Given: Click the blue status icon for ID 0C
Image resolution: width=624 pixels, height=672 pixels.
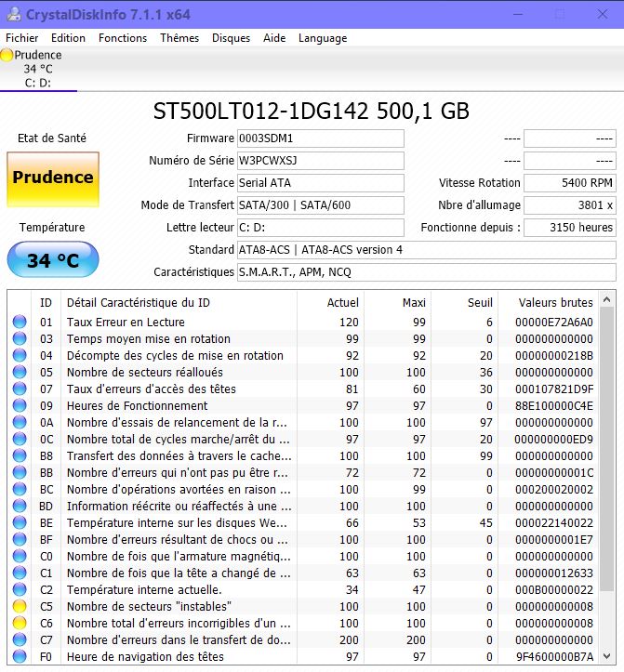Looking at the screenshot, I should (20, 439).
